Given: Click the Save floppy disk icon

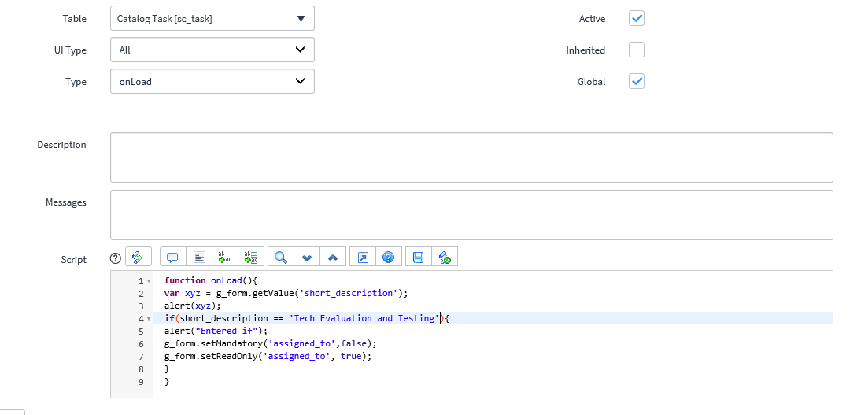Looking at the screenshot, I should click(x=419, y=257).
